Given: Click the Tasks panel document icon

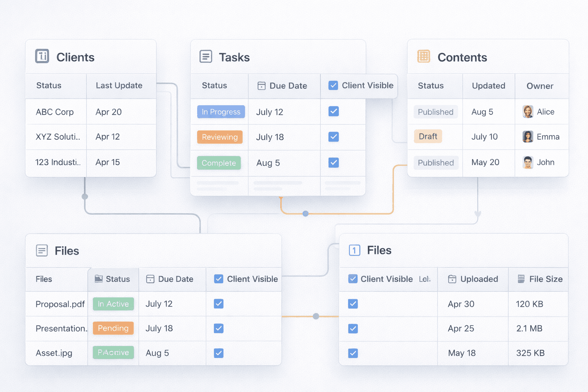Looking at the screenshot, I should tap(206, 56).
